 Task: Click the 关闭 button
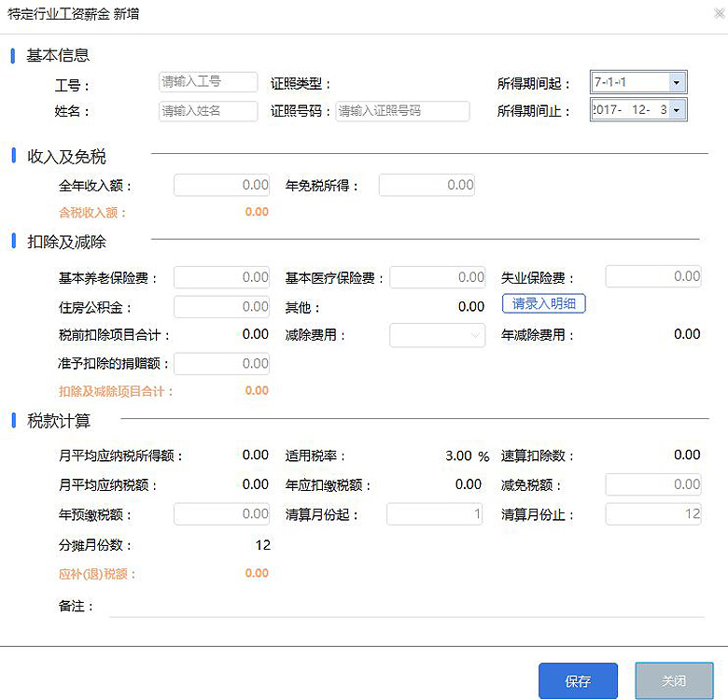(674, 680)
